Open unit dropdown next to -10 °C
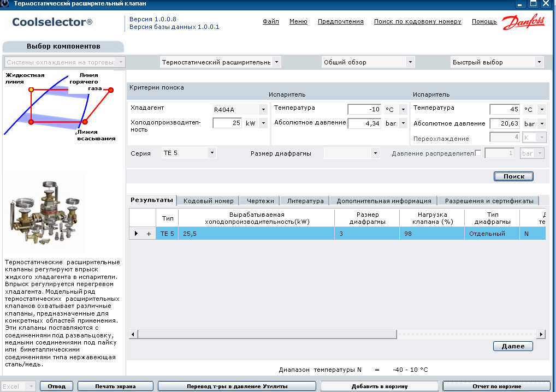Image resolution: width=556 pixels, height=392 pixels. (403, 109)
